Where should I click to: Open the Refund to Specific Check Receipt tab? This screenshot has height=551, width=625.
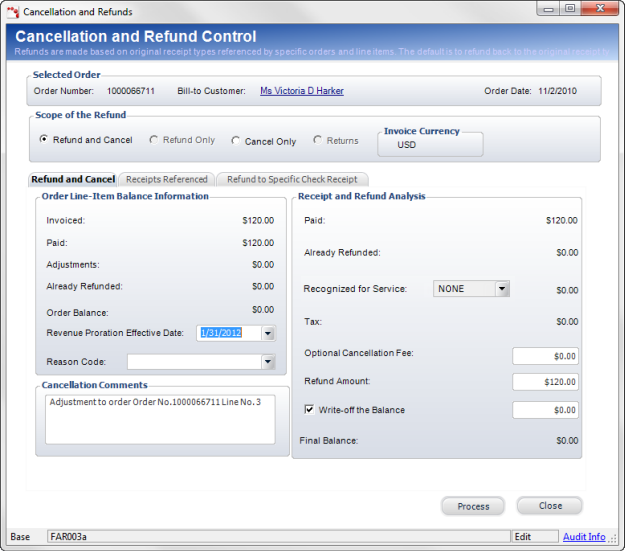(x=292, y=179)
